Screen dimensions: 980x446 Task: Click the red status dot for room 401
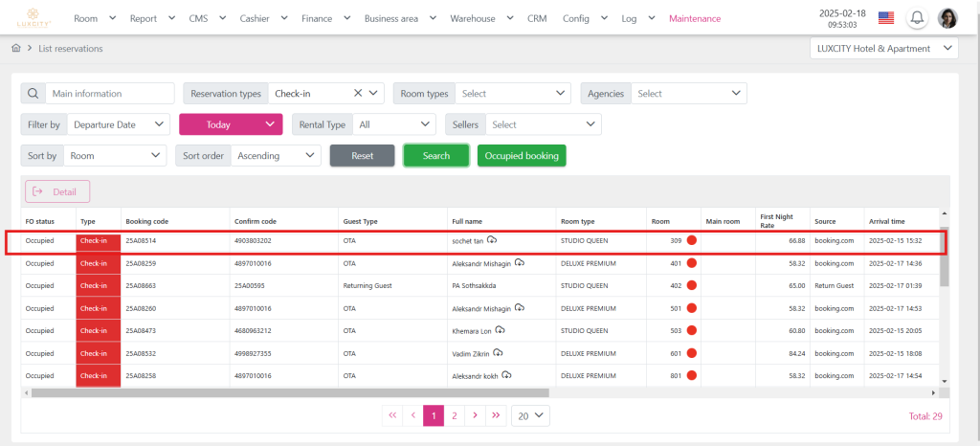[691, 263]
